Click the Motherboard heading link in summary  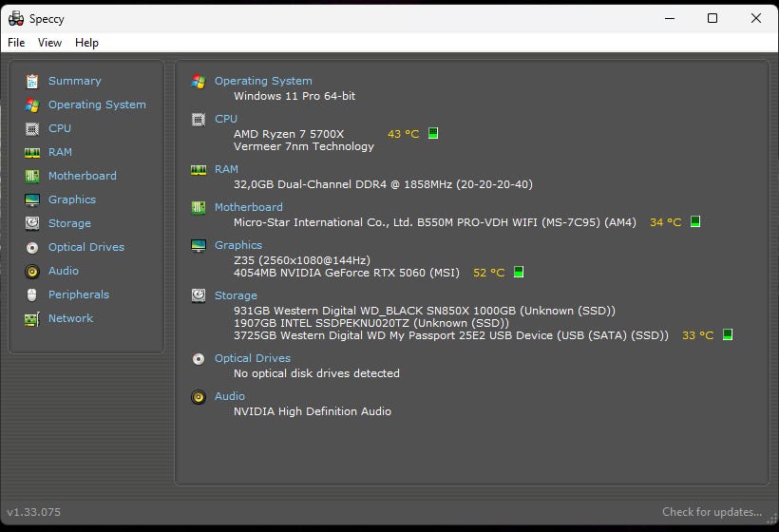(249, 207)
